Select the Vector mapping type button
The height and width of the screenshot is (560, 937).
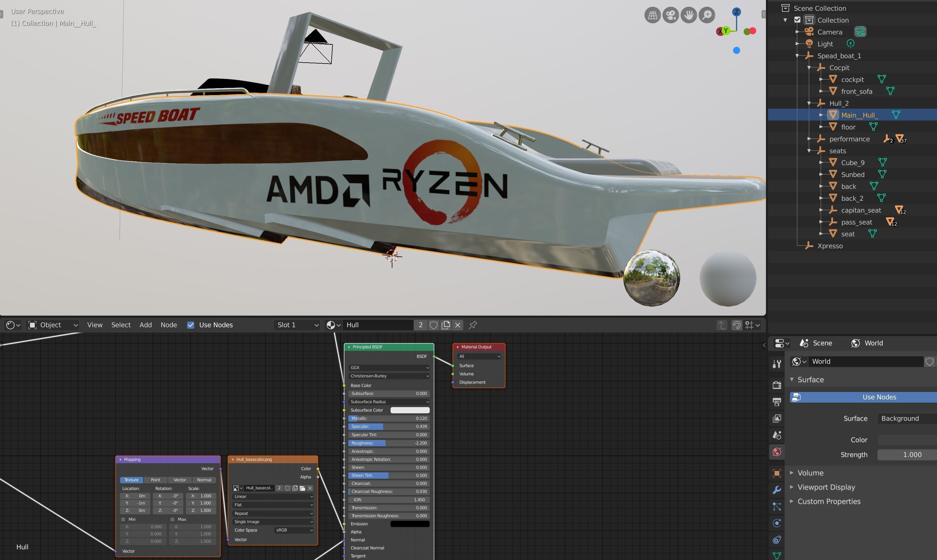[180, 480]
